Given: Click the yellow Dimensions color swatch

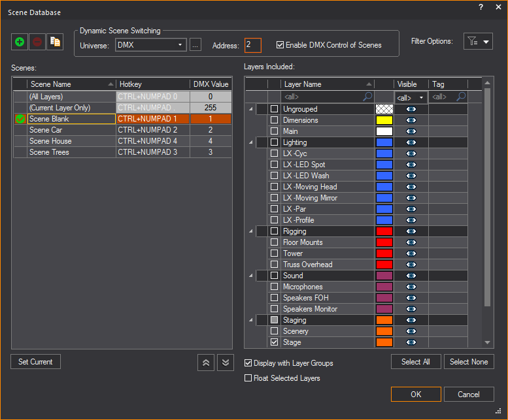Looking at the screenshot, I should pos(384,120).
